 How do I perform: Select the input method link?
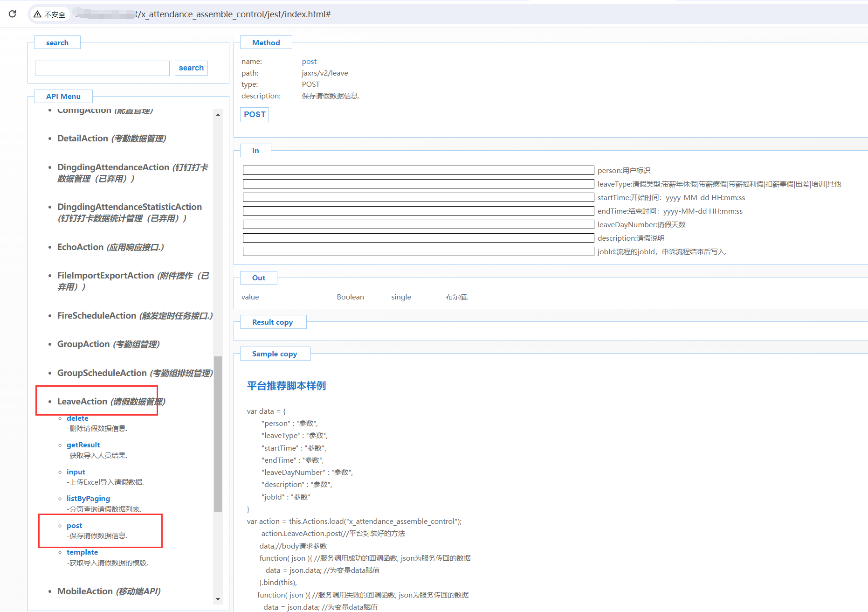point(76,472)
